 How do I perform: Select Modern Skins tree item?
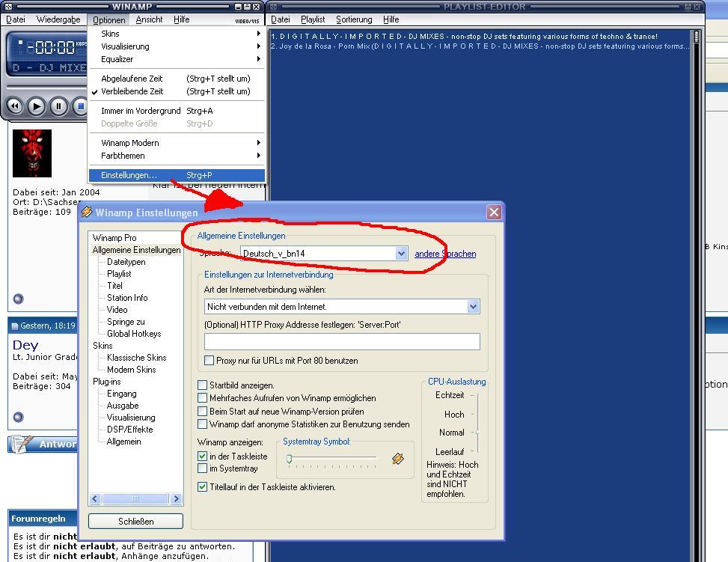(132, 370)
